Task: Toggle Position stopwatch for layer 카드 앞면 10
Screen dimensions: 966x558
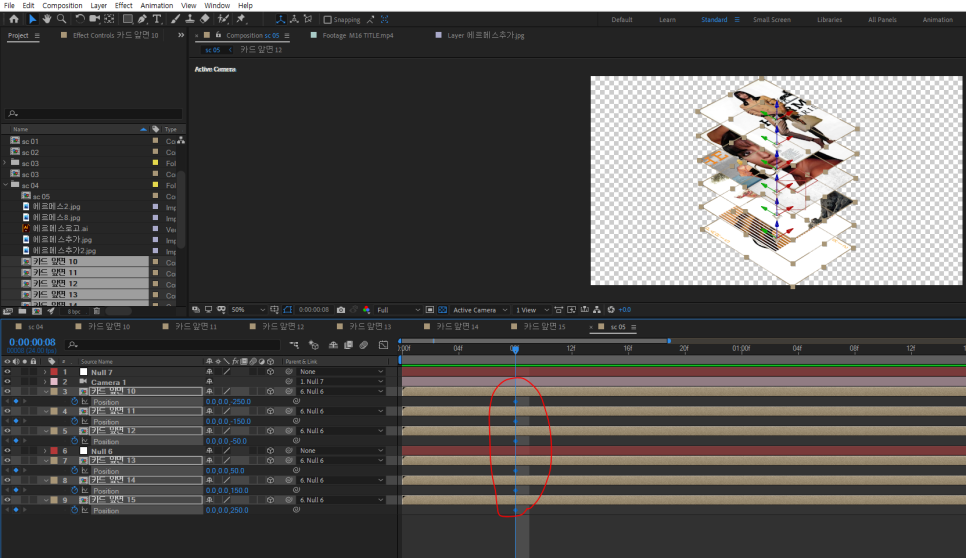Action: click(x=75, y=402)
